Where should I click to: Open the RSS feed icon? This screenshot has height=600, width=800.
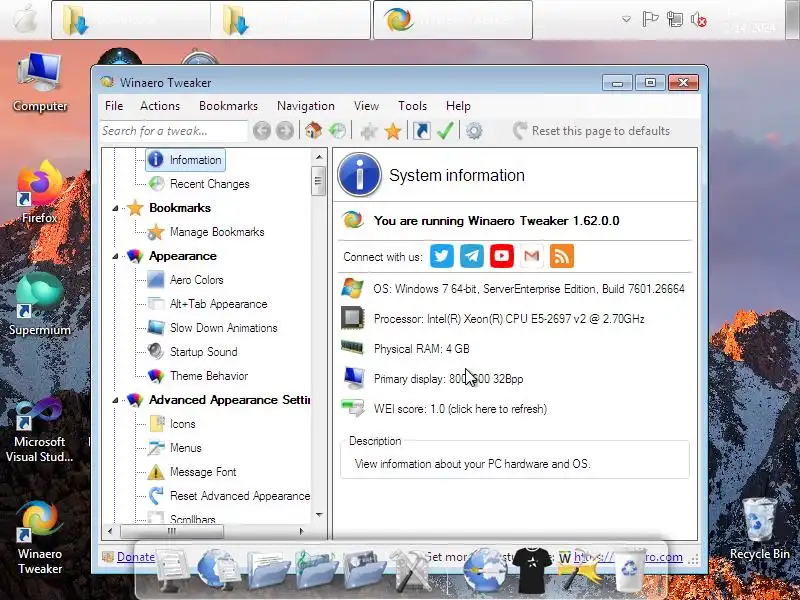click(562, 256)
